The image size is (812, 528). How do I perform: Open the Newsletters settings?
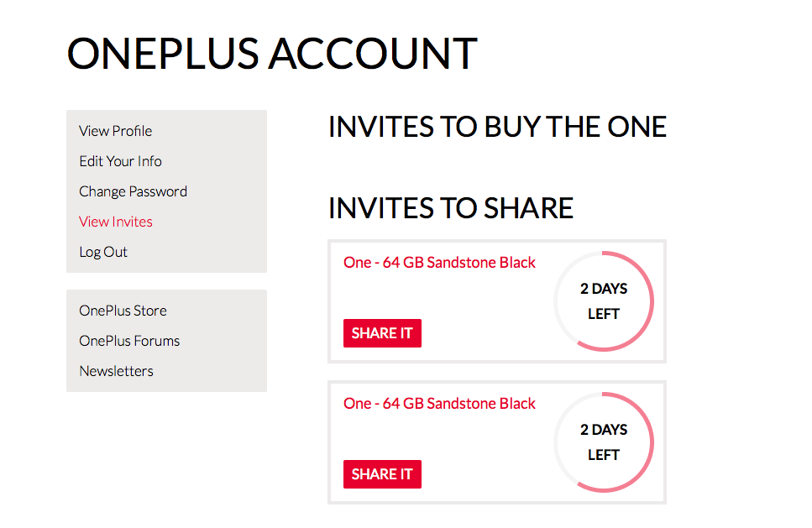[x=116, y=371]
